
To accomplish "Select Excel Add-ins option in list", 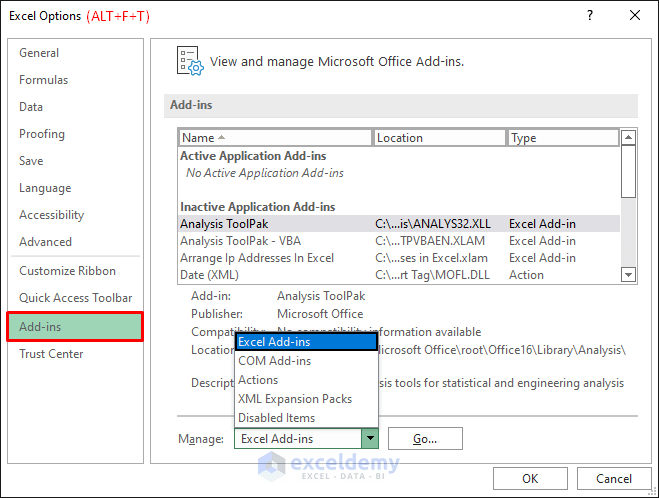I will tap(305, 342).
